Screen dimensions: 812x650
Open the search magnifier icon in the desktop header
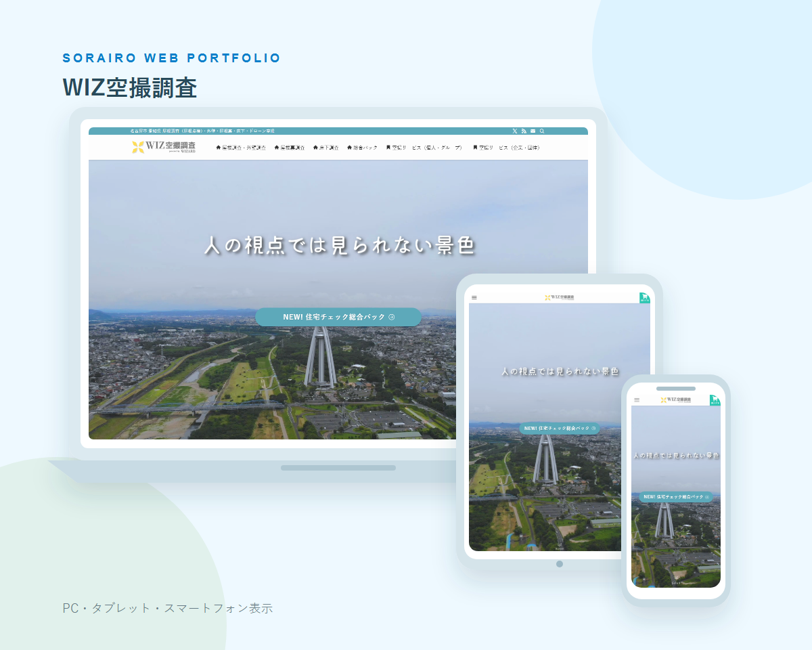pyautogui.click(x=542, y=131)
